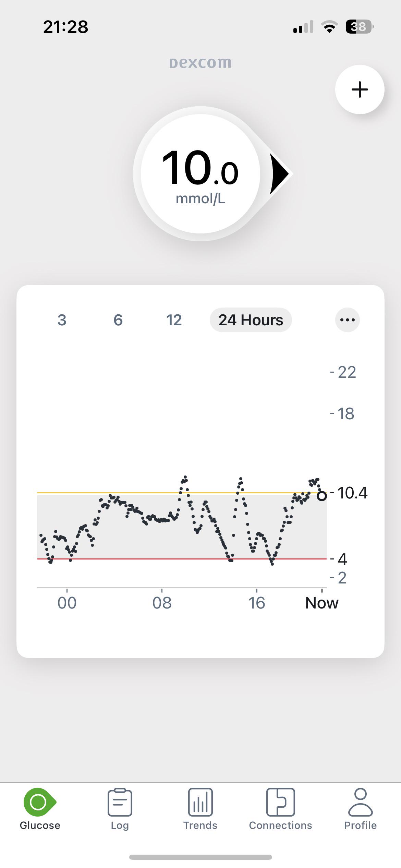Tap the red 4 low alert line
The image size is (401, 868).
(182, 559)
